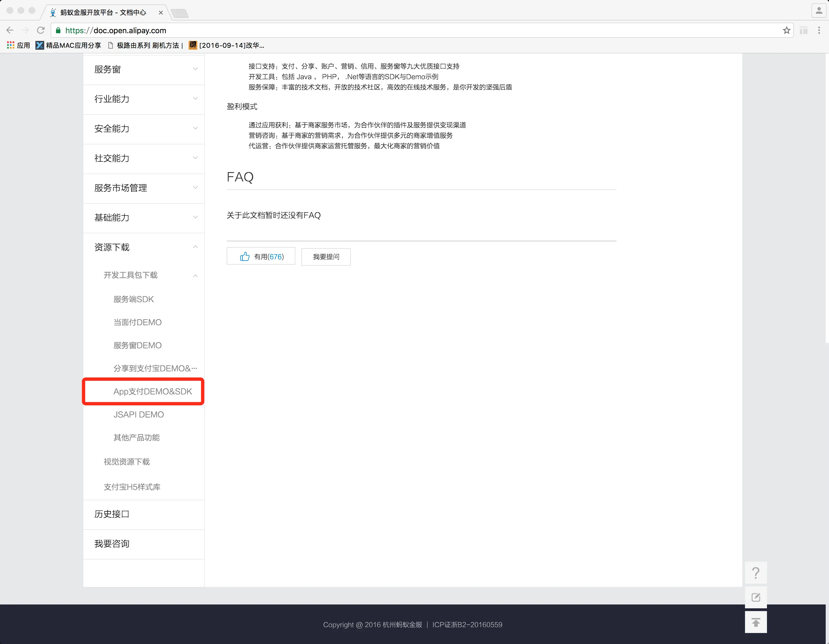This screenshot has width=829, height=644.
Task: Reload the page with the refresh icon
Action: [x=41, y=30]
